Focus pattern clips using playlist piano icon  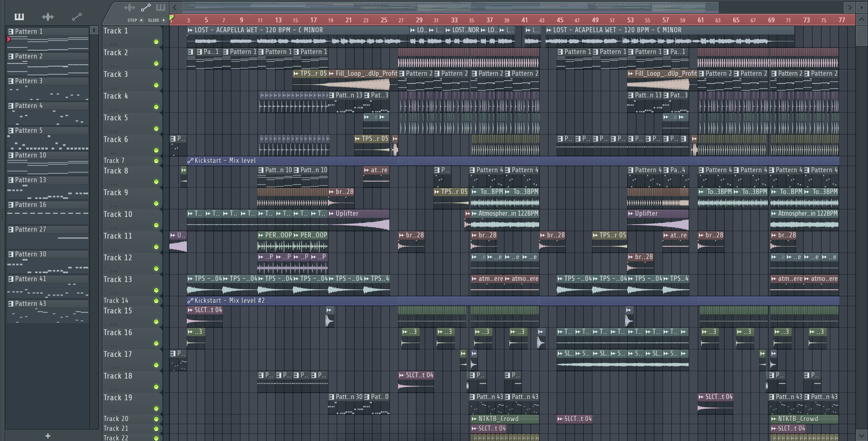coord(161,8)
